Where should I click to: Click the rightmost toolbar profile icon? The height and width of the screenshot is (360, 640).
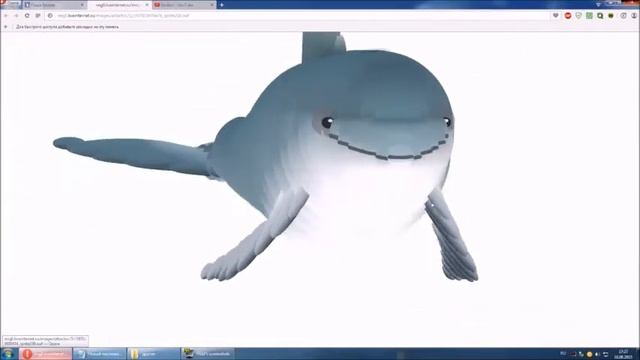(634, 16)
